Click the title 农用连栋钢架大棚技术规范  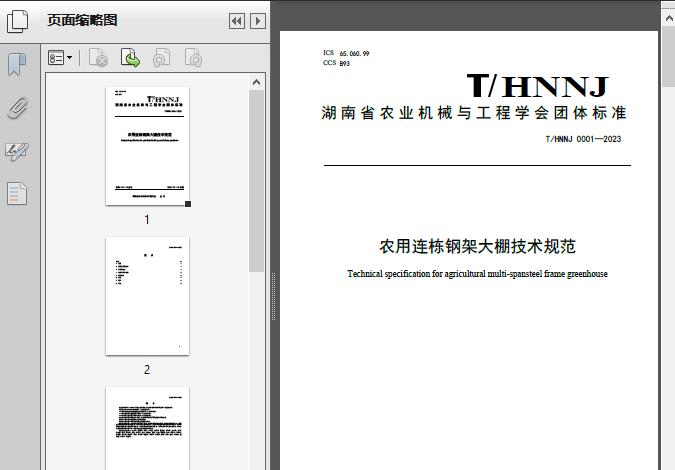click(x=477, y=246)
